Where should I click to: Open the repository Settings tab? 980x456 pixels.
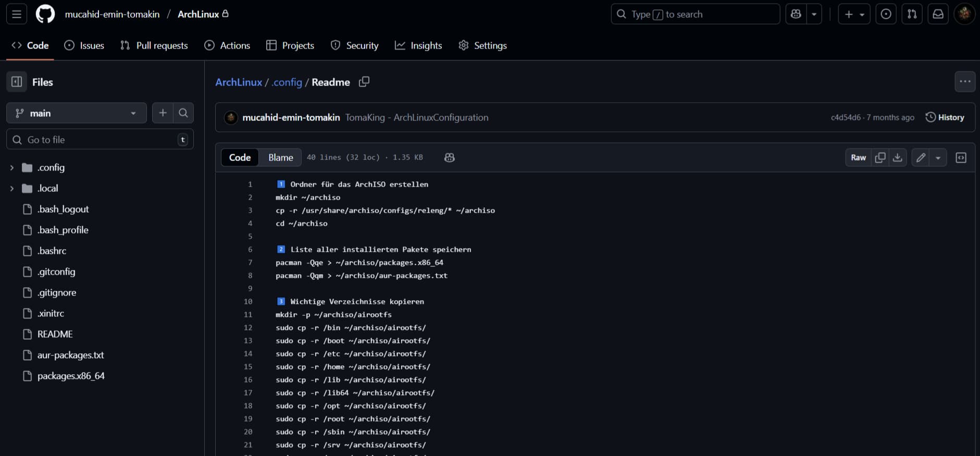tap(482, 45)
